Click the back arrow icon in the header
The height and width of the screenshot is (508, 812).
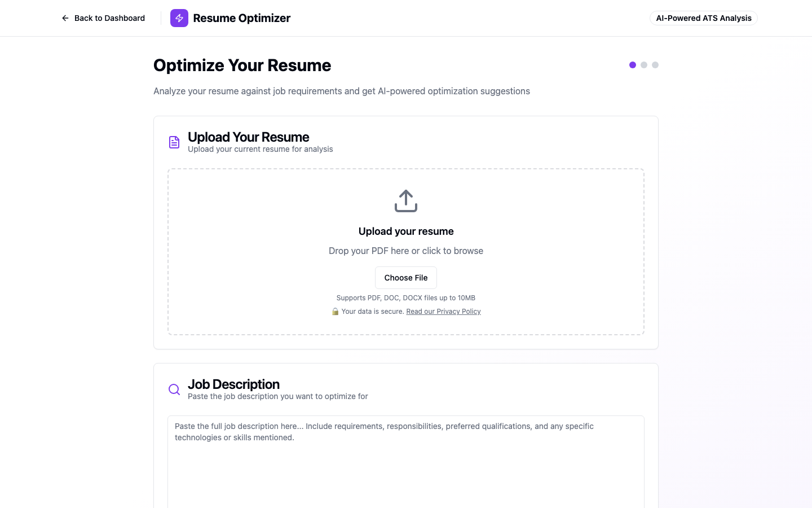(x=65, y=18)
